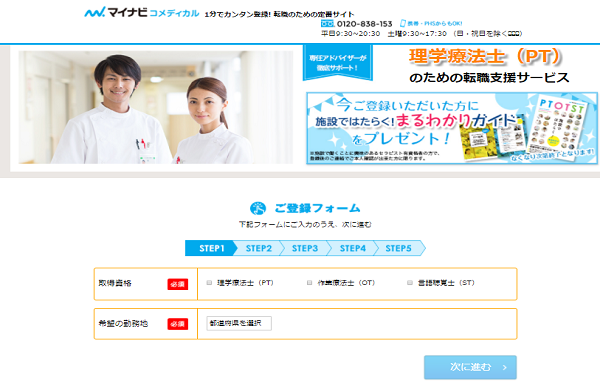Click the round icon beside ご登録フォーム heading
The width and height of the screenshot is (600, 390).
point(258,208)
